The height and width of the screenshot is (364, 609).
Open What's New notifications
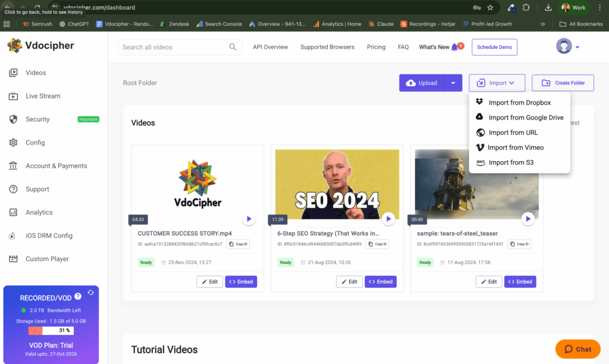pos(435,46)
